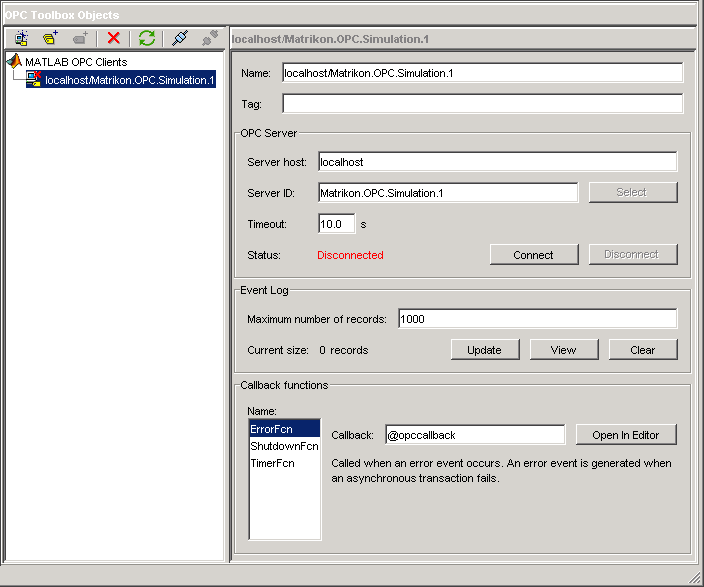The height and width of the screenshot is (587, 704).
Task: Click the Add Group icon with plus
Action: coord(50,38)
